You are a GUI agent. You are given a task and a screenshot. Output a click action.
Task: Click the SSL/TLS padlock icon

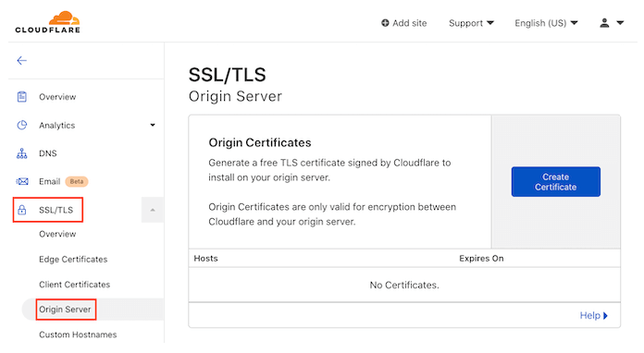[22, 210]
